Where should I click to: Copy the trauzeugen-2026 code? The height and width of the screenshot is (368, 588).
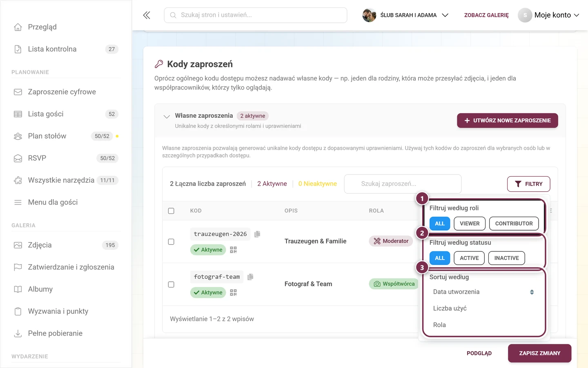click(x=257, y=234)
